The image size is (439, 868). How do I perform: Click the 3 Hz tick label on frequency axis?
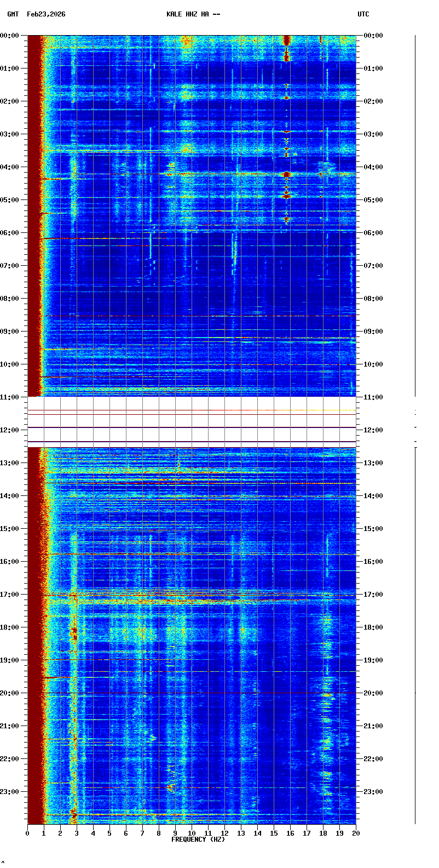(77, 833)
